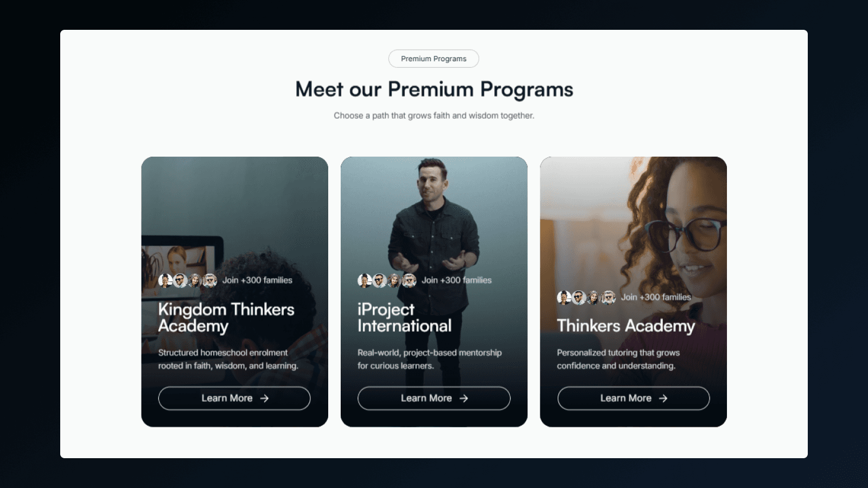Open Learn More for iProject International
The height and width of the screenshot is (488, 868).
coord(434,398)
